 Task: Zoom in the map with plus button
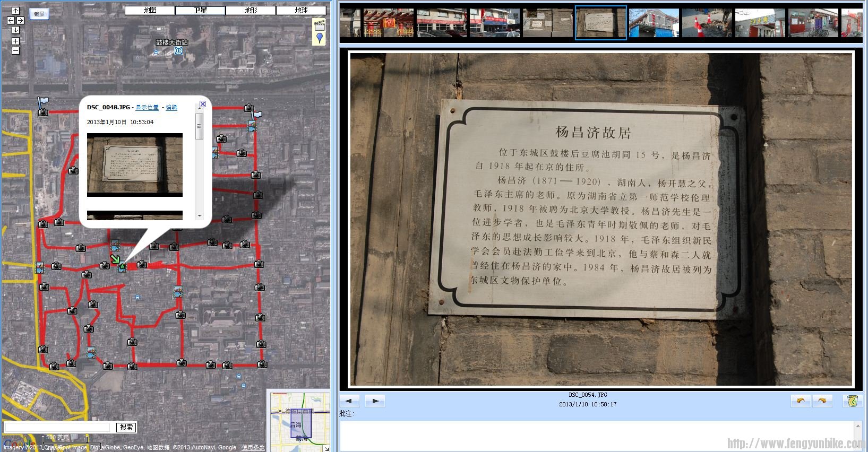click(x=15, y=41)
